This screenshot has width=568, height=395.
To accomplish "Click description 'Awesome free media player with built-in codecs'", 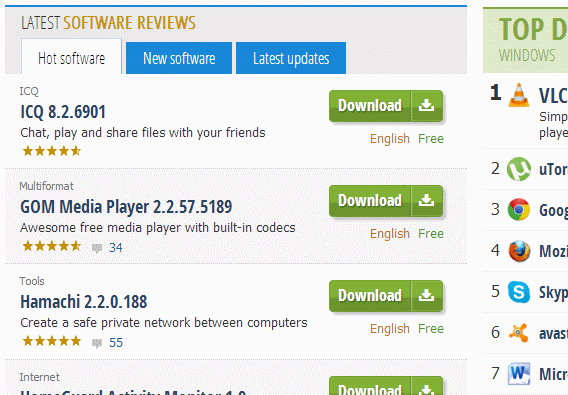I will pos(158,228).
